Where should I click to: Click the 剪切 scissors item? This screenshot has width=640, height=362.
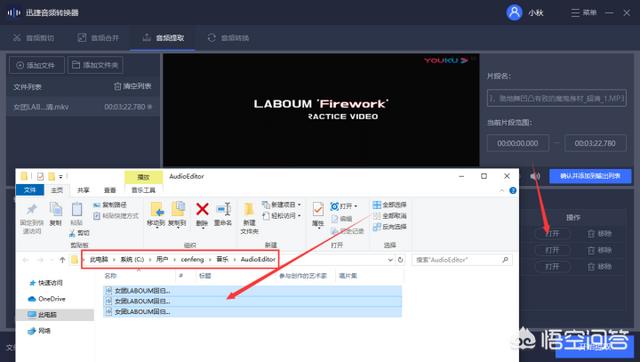pyautogui.click(x=79, y=233)
